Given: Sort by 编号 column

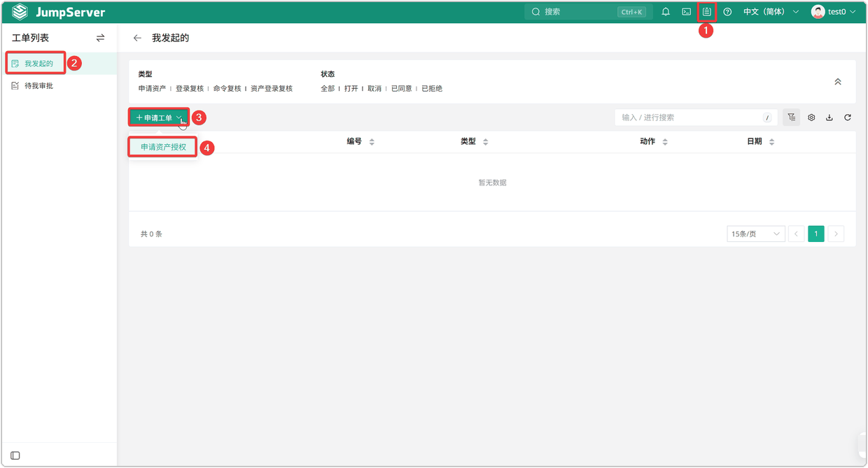Looking at the screenshot, I should pos(372,142).
